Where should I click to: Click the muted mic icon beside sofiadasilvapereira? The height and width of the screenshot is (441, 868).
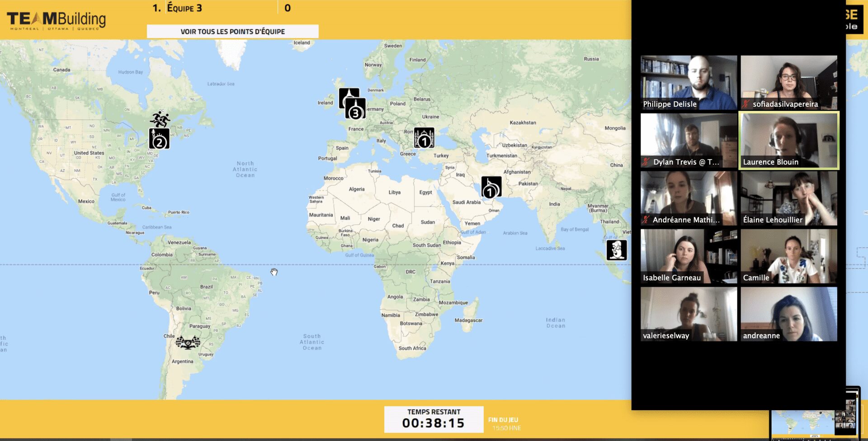point(746,104)
